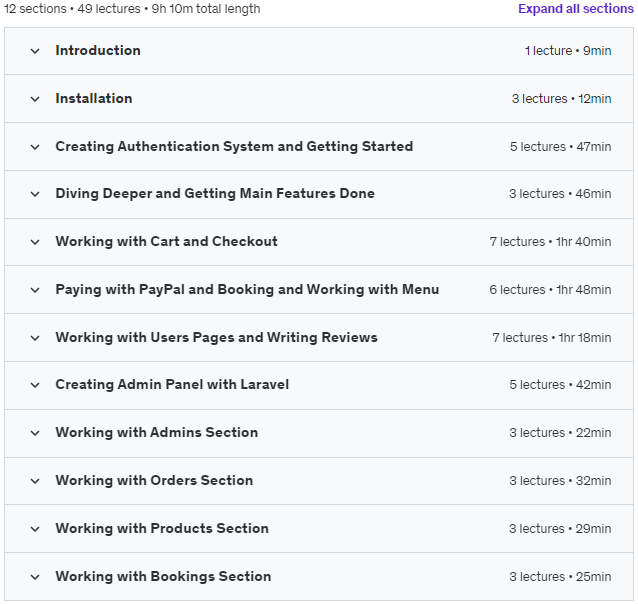This screenshot has height=604, width=638.
Task: Toggle chevron for Working with Cart and Checkout
Action: (x=35, y=243)
